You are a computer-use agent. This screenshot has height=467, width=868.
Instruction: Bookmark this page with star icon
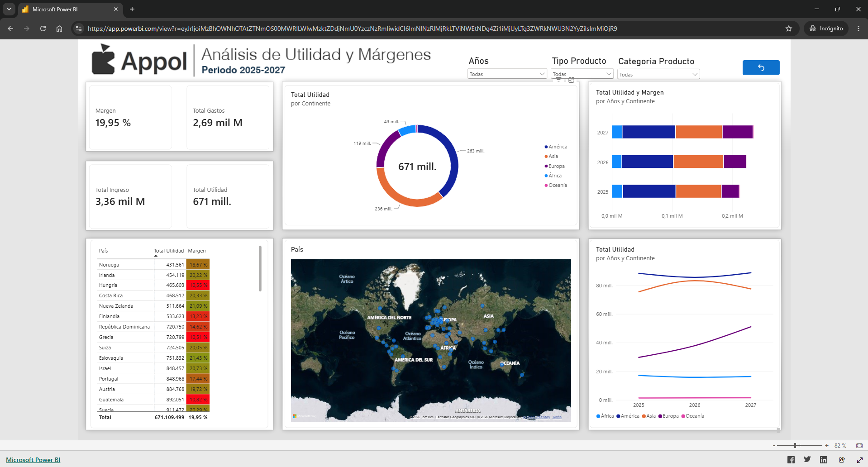tap(789, 29)
